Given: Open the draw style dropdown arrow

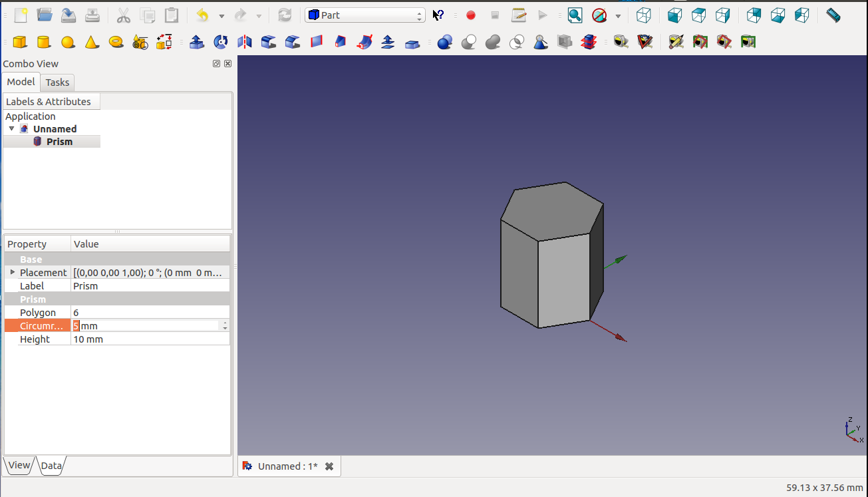Looking at the screenshot, I should (618, 16).
